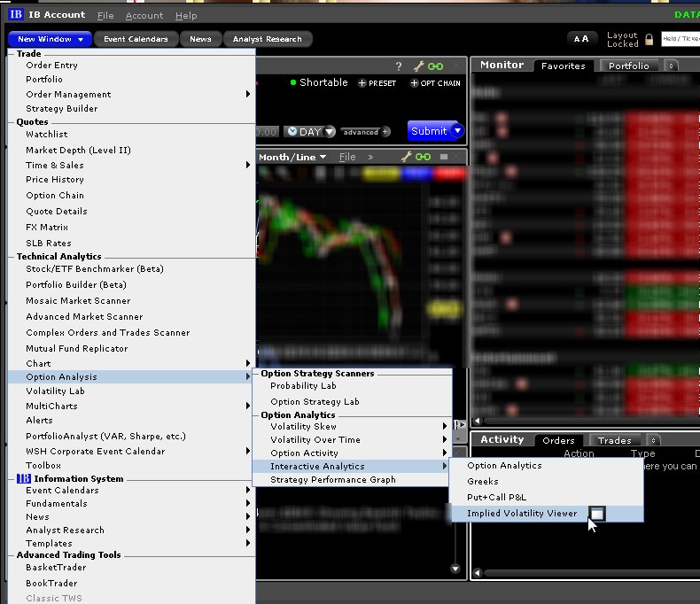Screen dimensions: 700x604
Task: Select Mosaic Market Scanner entry
Action: tap(131, 301)
